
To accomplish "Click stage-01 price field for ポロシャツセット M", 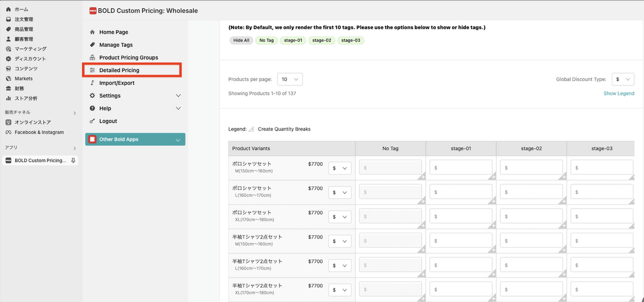I will (461, 168).
